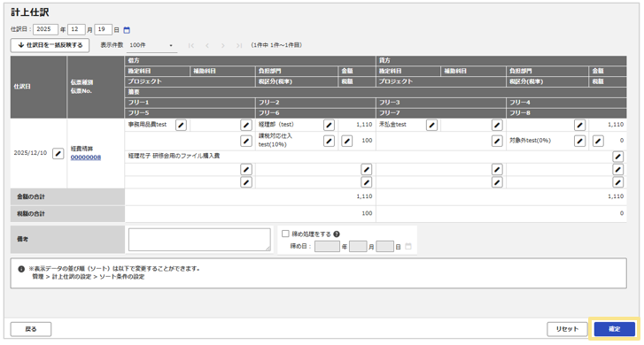Edit the フリー1 field with pencil
644x345 pixels.
click(246, 170)
